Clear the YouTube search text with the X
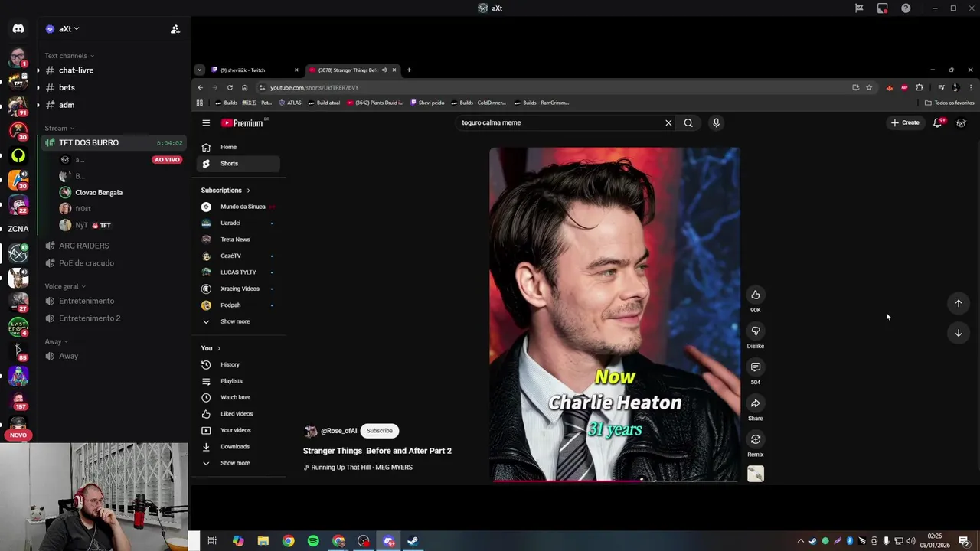The image size is (980, 551). pos(668,122)
